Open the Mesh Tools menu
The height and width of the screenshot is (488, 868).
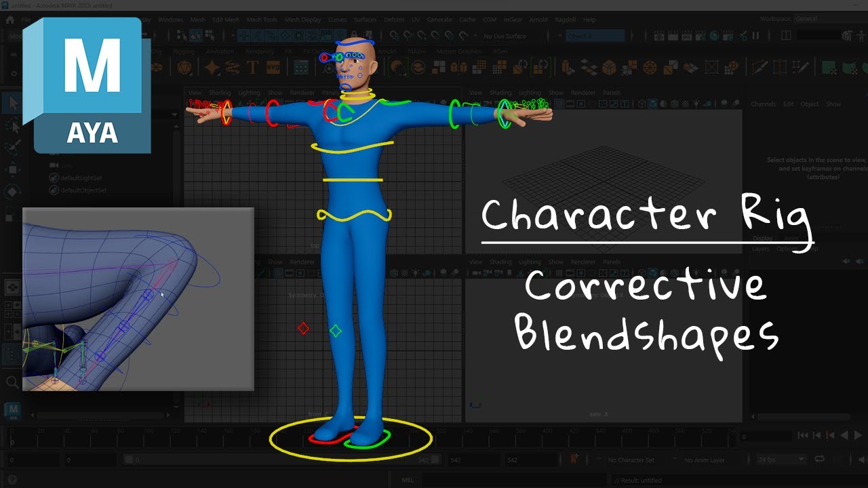[x=262, y=20]
